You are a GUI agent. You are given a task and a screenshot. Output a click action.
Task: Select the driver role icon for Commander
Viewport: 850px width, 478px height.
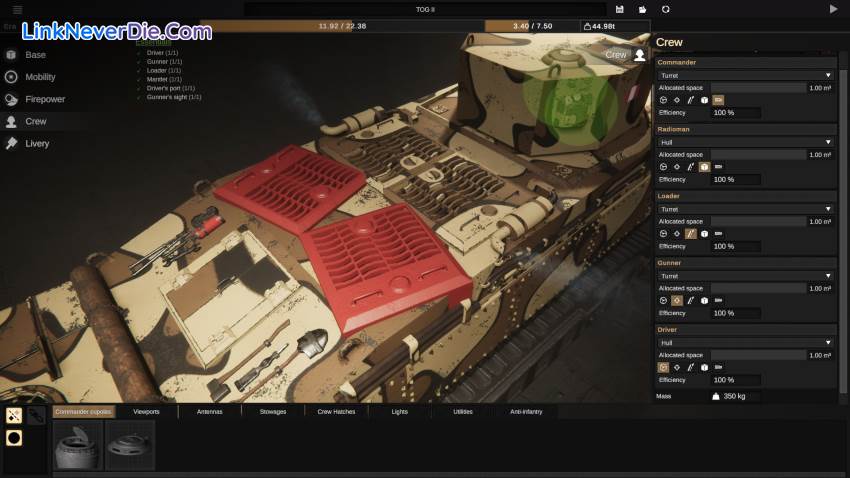663,100
